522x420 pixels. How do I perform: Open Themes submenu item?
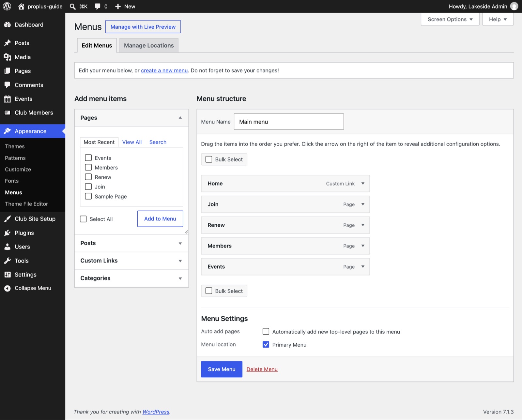15,146
